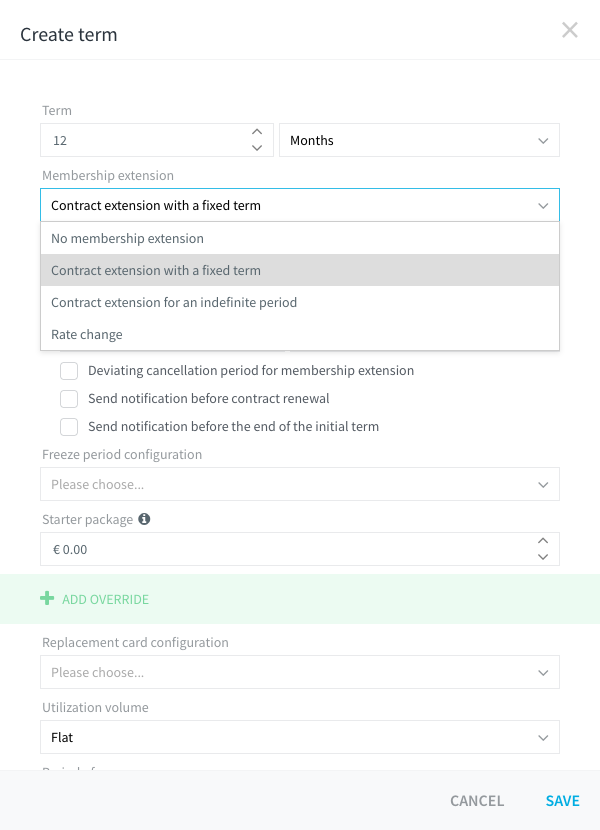Check Send notification before contract renewal
The height and width of the screenshot is (830, 600).
coord(69,399)
